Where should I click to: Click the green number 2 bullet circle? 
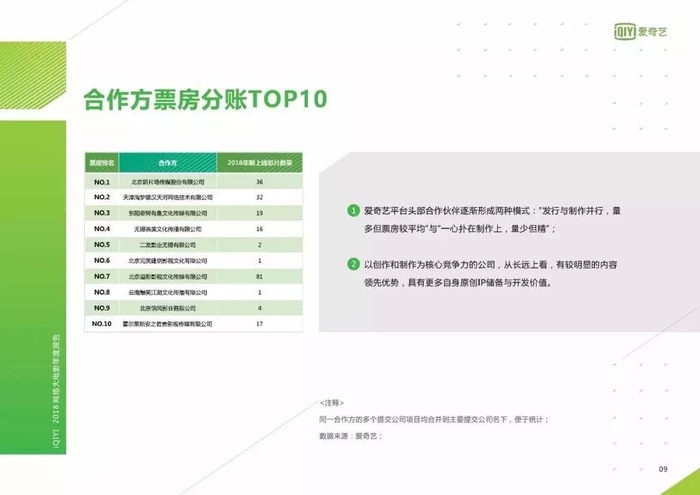353,264
